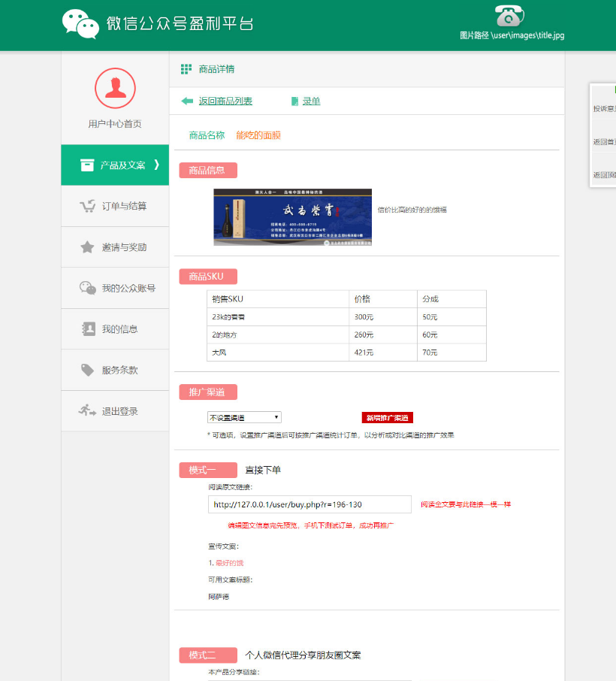Click the tag icon beside 服务条款
The image size is (616, 681).
click(x=87, y=370)
